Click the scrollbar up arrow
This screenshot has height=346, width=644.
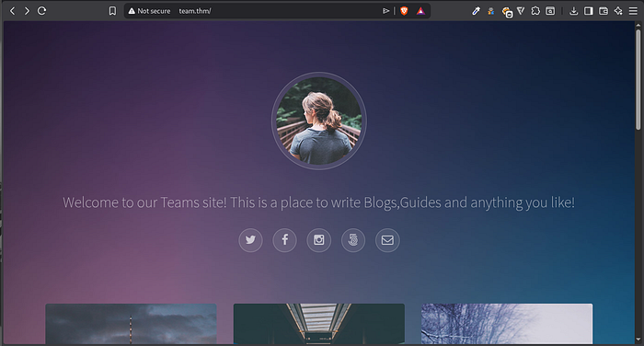click(638, 25)
